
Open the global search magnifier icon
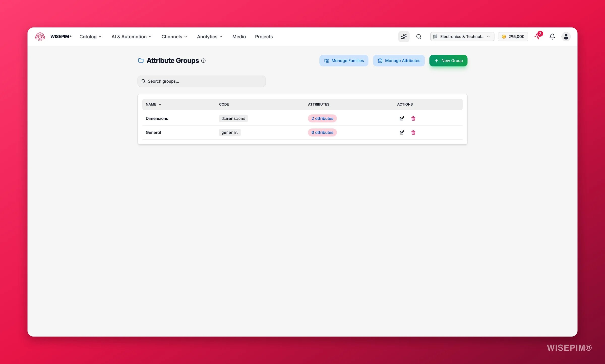419,37
